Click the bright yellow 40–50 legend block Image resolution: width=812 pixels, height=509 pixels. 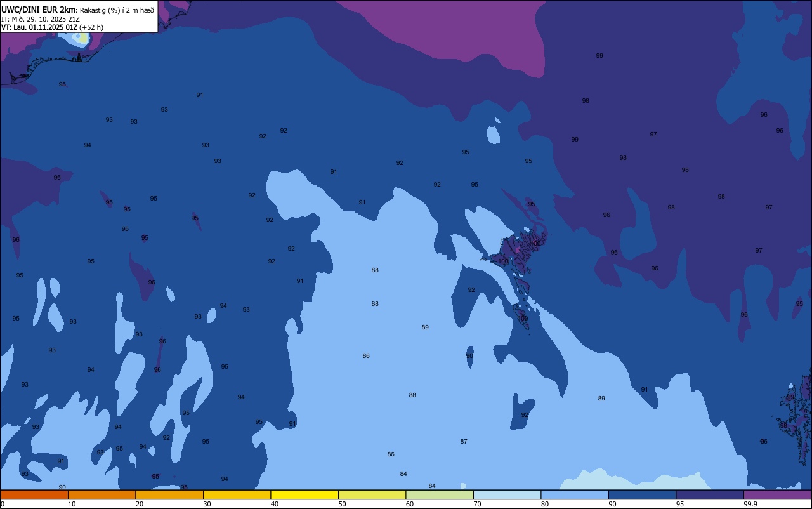click(x=304, y=494)
